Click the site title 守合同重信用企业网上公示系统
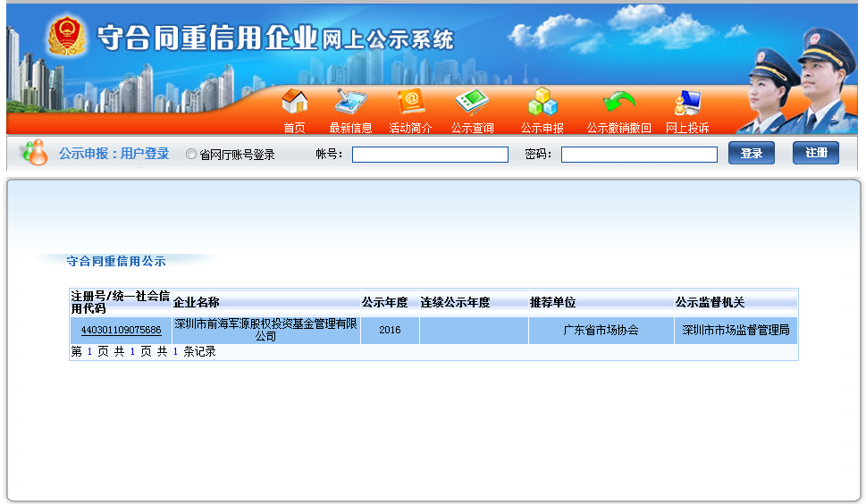The height and width of the screenshot is (504, 866). (275, 38)
